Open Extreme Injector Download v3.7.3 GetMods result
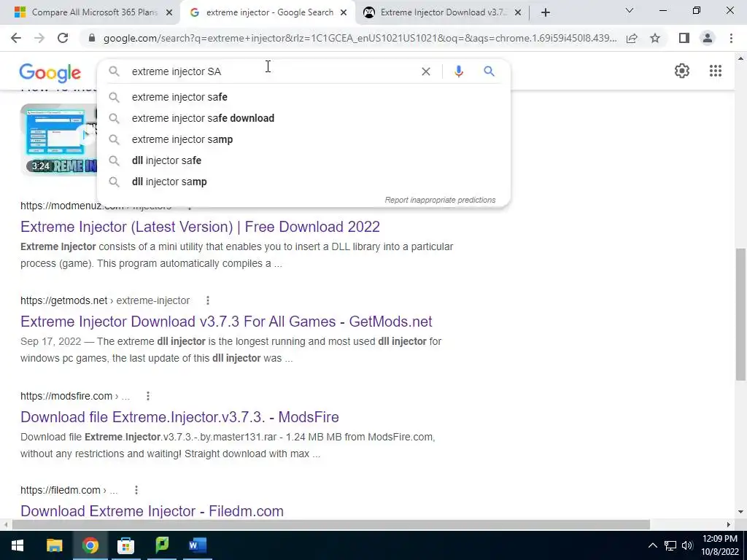Viewport: 747px width, 560px height. click(226, 322)
